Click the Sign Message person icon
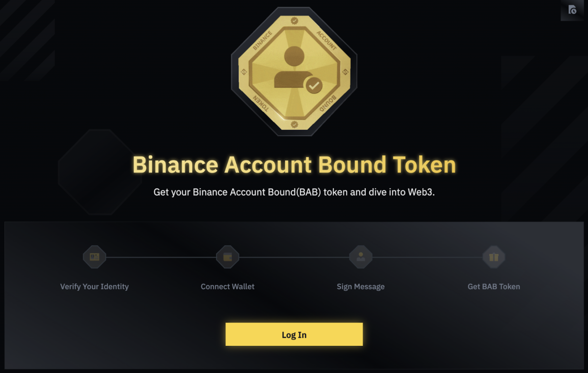588x373 pixels. click(361, 257)
